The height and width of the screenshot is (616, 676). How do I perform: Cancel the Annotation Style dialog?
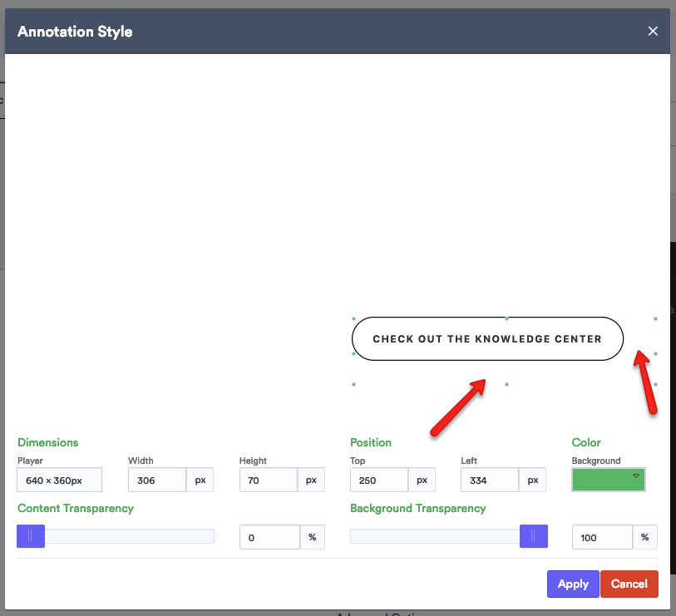pos(629,584)
